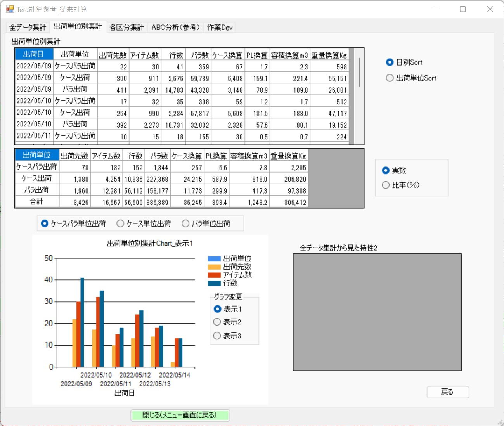Select the 日別Sort radio button
Image resolution: width=504 pixels, height=426 pixels.
pos(390,62)
